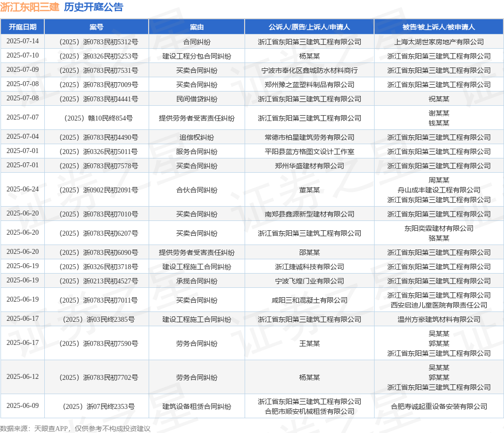Select the cause 承揽合同纠纷
This screenshot has height=433, width=504.
point(197,281)
